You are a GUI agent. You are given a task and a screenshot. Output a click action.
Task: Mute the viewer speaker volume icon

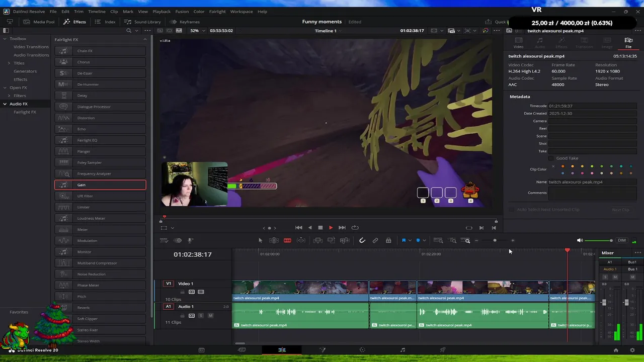[580, 240]
